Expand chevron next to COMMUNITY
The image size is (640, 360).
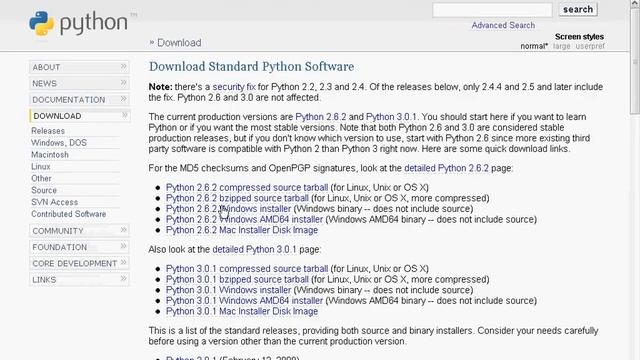pos(124,230)
